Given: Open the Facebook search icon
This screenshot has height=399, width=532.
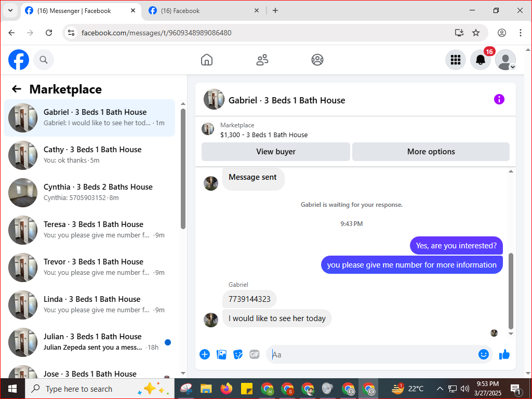Looking at the screenshot, I should pos(44,60).
